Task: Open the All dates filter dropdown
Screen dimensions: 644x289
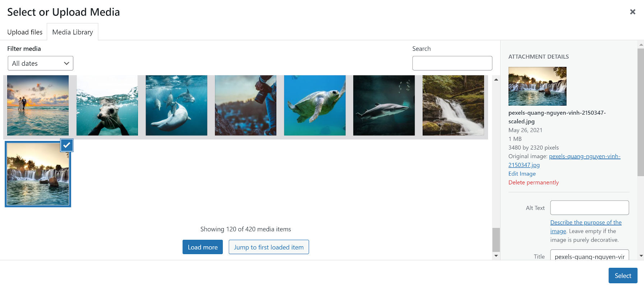Action: [40, 63]
